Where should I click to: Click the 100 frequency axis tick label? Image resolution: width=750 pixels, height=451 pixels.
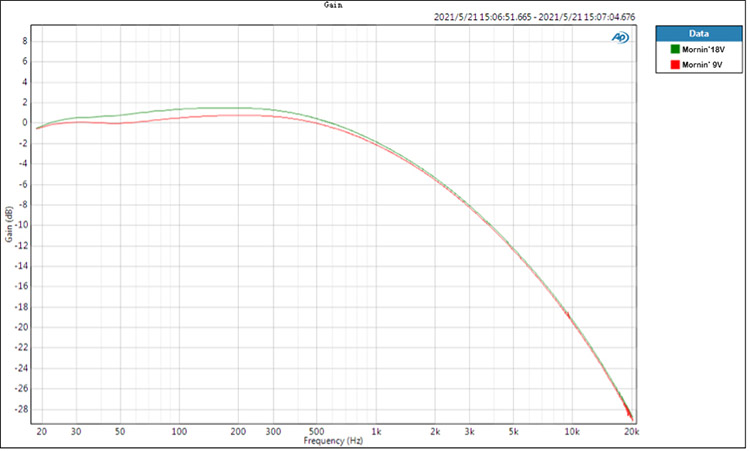179,432
